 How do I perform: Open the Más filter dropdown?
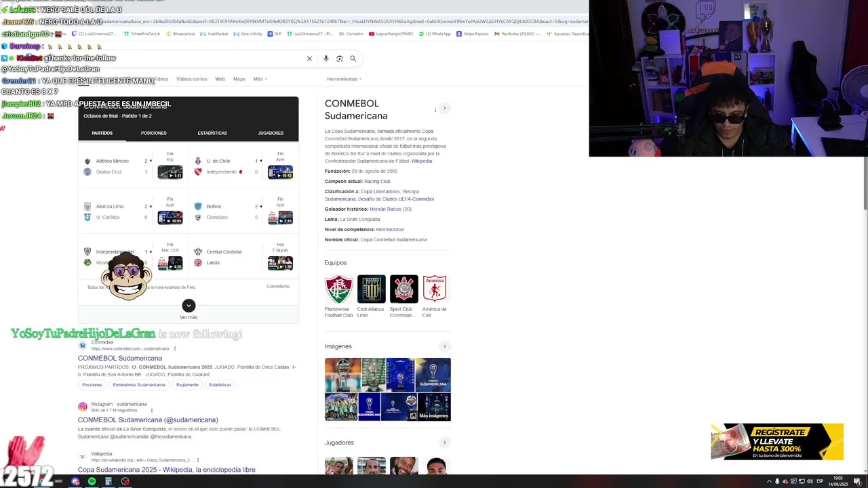pos(260,79)
